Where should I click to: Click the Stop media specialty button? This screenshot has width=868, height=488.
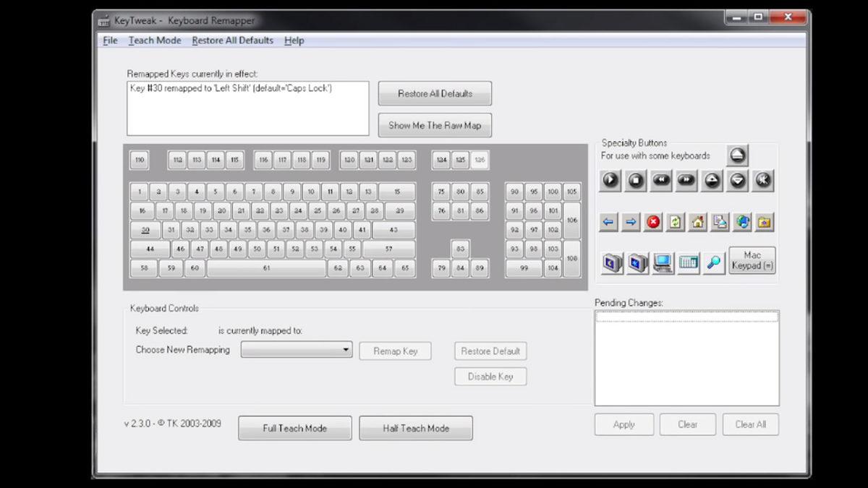636,181
